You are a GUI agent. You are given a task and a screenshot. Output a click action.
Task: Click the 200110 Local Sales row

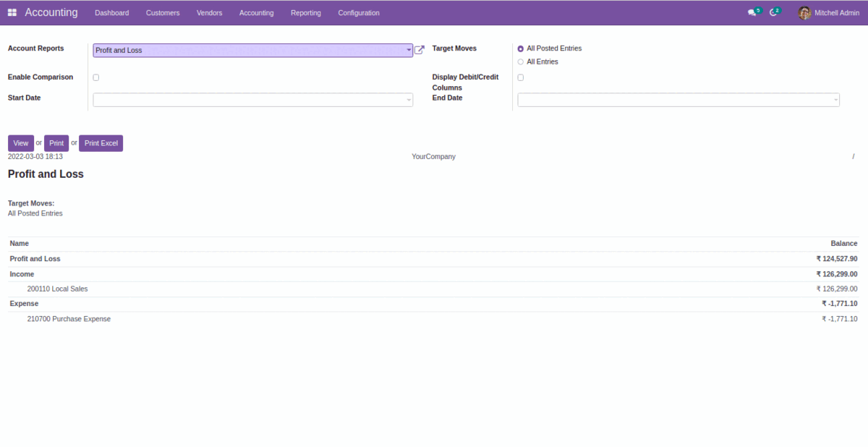58,289
